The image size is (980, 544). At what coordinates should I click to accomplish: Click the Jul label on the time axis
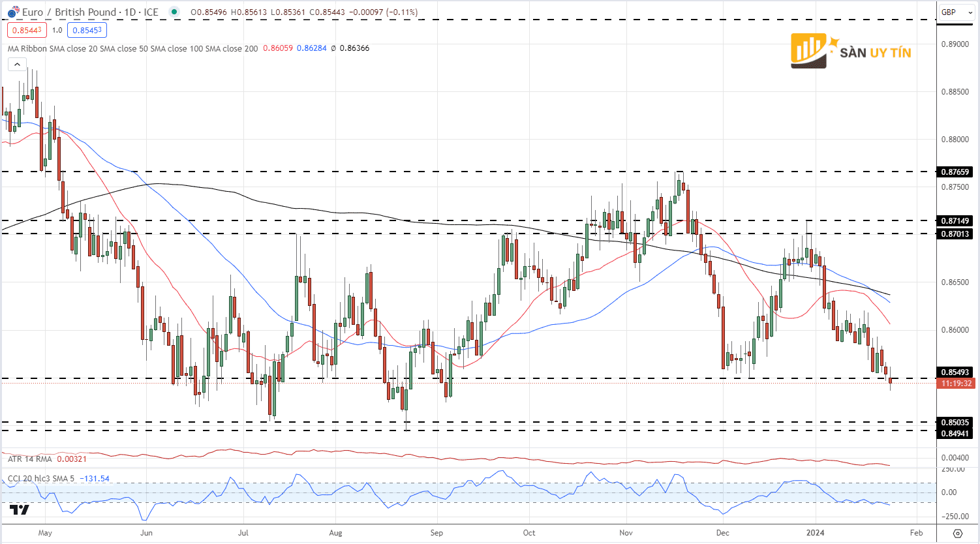pyautogui.click(x=243, y=533)
